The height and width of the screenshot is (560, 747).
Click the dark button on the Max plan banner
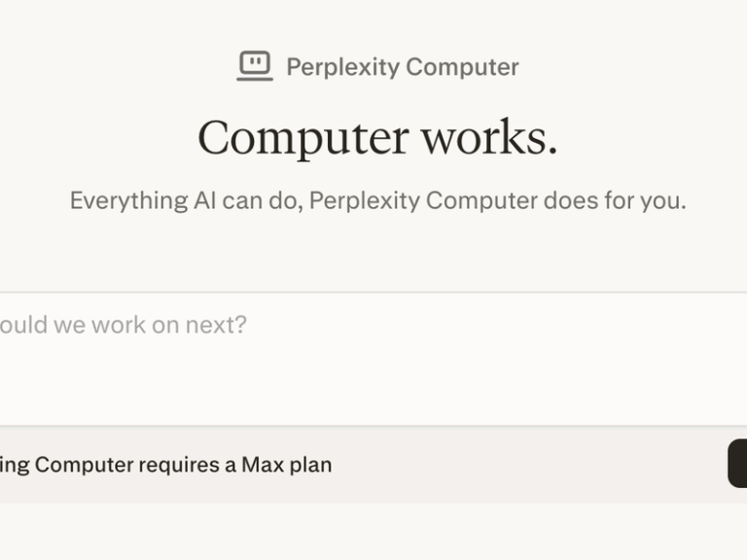737,464
